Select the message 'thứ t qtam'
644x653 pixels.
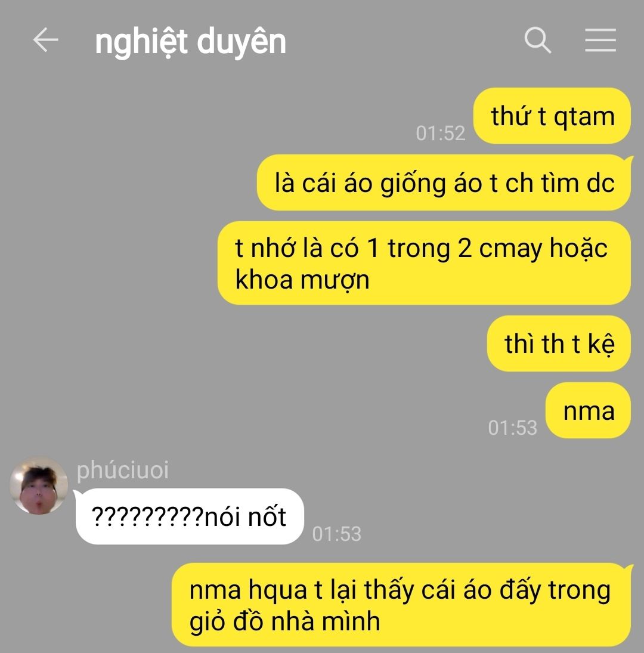[552, 116]
